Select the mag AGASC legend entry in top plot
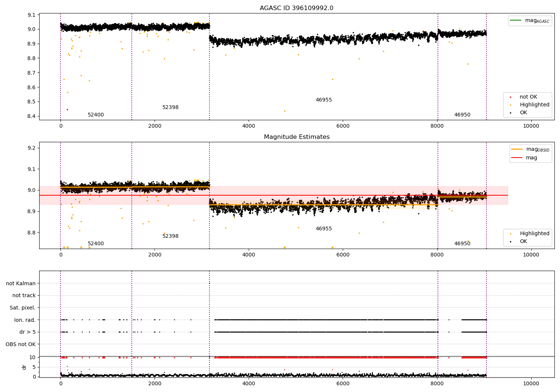Image resolution: width=560 pixels, height=392 pixels. 530,21
